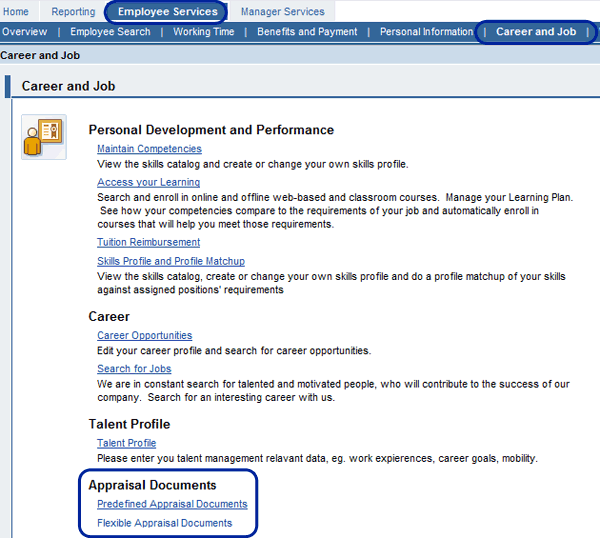
Task: Click Career and Job in the sub-navigation
Action: point(536,32)
